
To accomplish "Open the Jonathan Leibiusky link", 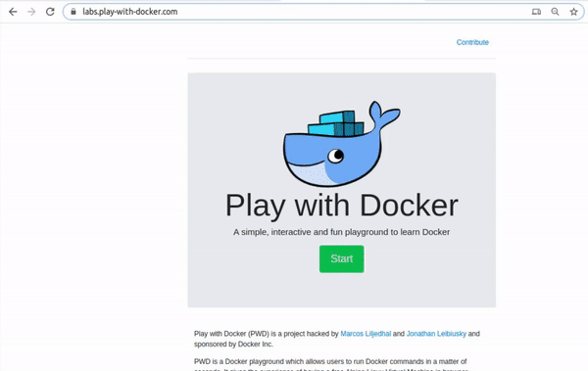I will [436, 334].
